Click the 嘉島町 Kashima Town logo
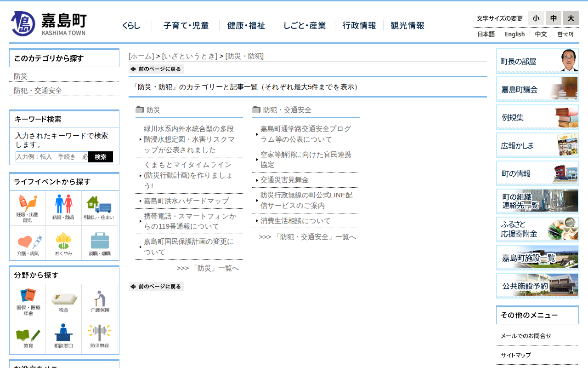Screen dimensions: 588x368 [x=48, y=23]
